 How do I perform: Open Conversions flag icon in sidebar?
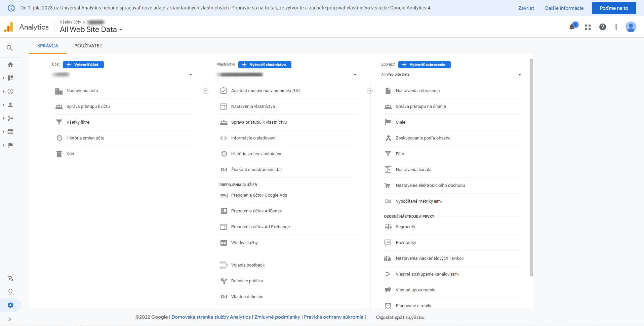(x=10, y=145)
